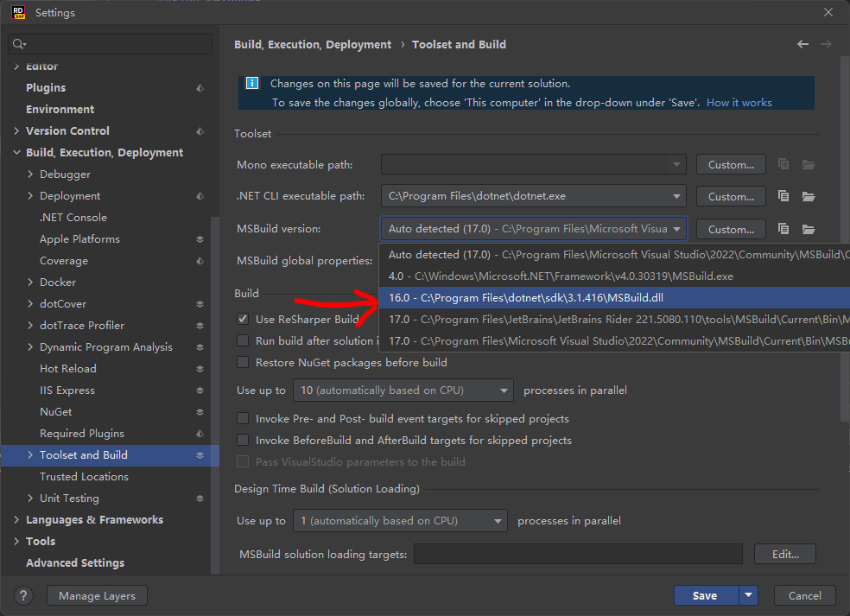Open the How it works link
Image resolution: width=850 pixels, height=616 pixels.
[739, 103]
